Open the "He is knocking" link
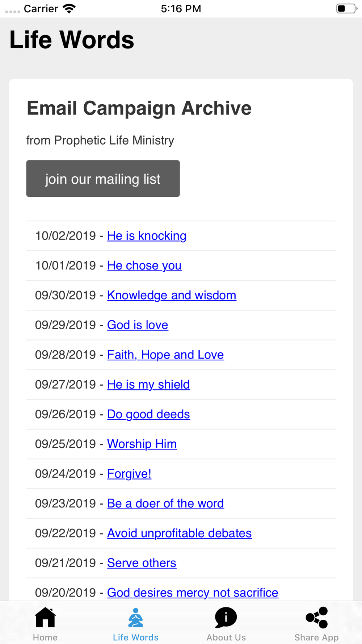Screen dimensions: 362x644 pyautogui.click(x=147, y=236)
